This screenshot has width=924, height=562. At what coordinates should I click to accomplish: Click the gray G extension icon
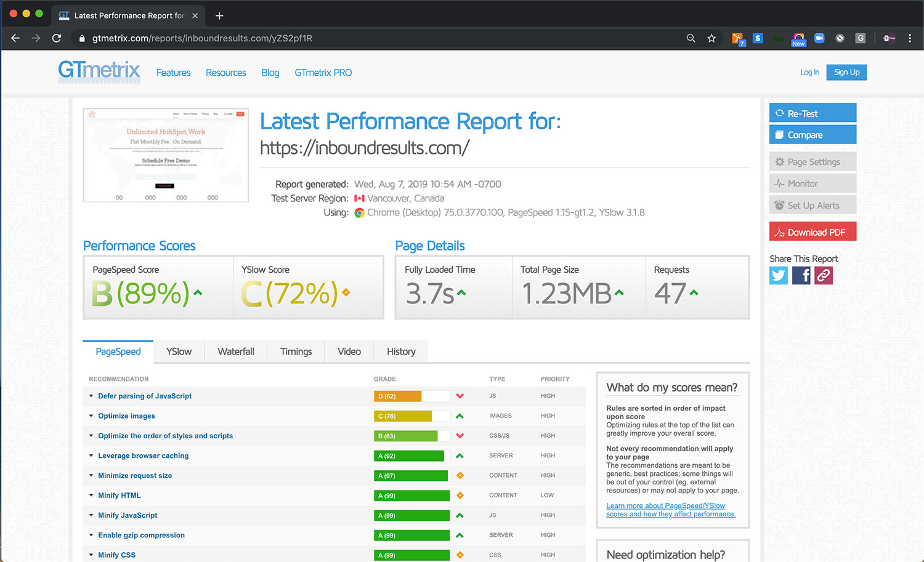pyautogui.click(x=861, y=38)
